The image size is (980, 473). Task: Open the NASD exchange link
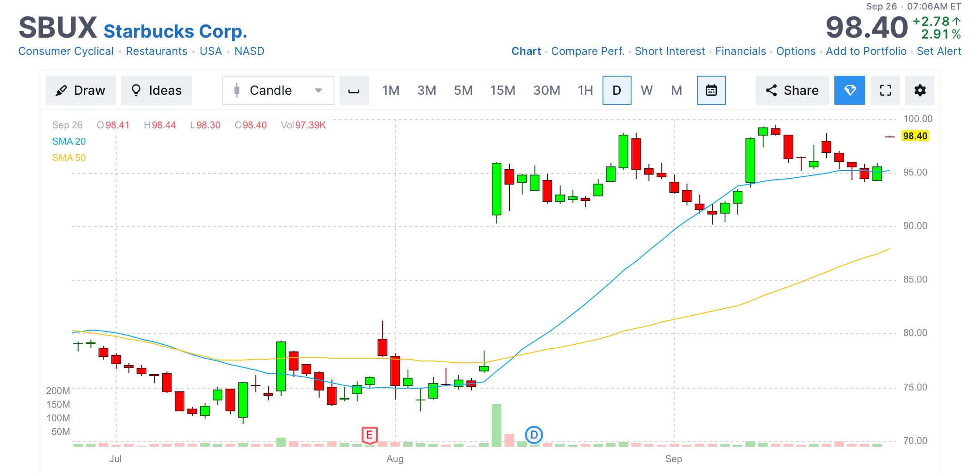[x=249, y=51]
